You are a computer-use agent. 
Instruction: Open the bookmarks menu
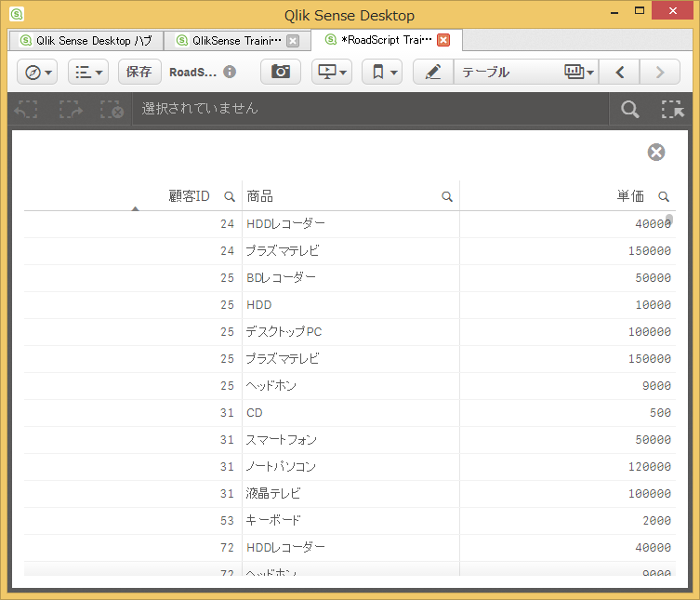[382, 72]
